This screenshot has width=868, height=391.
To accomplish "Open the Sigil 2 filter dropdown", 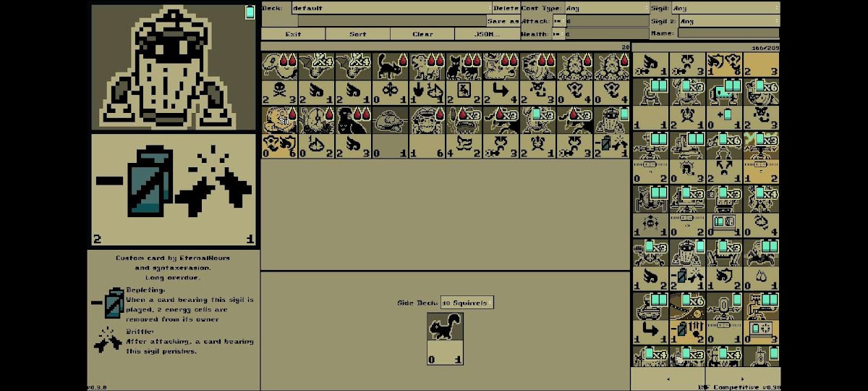I will click(x=726, y=21).
